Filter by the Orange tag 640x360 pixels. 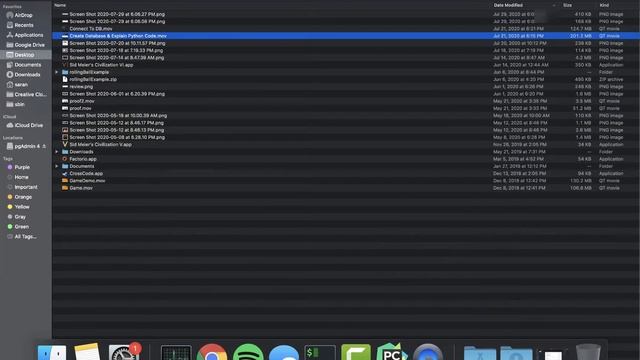tap(23, 197)
